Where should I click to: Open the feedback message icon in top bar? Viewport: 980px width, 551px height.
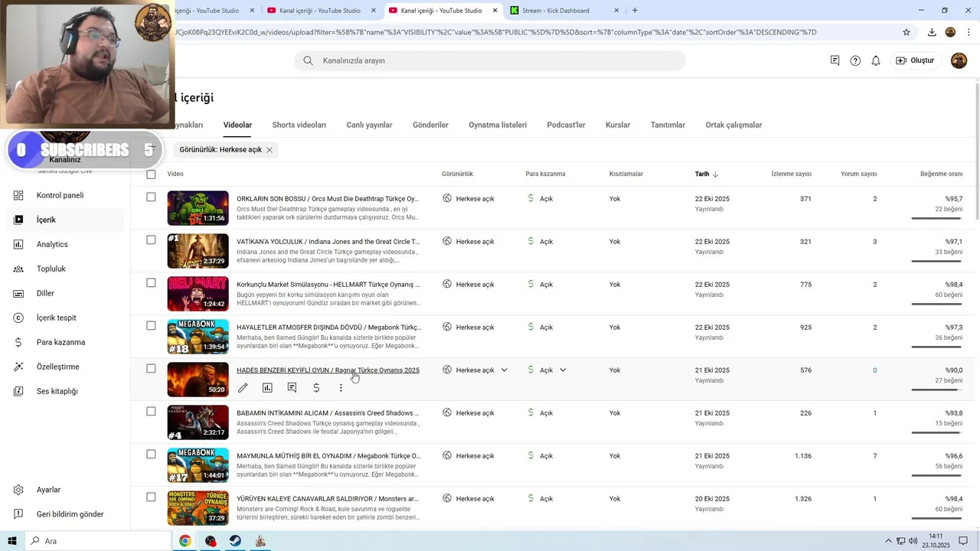click(835, 60)
